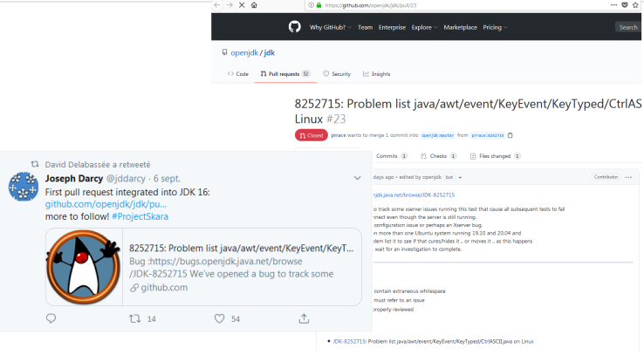Go back using the browser back arrow
Image resolution: width=644 pixels, height=355 pixels.
[217, 5]
